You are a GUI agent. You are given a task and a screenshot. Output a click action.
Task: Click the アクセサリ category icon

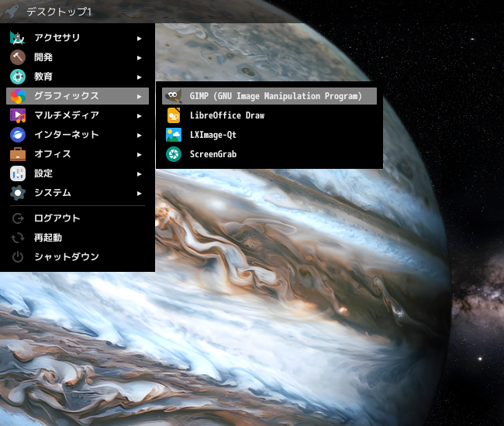click(x=18, y=38)
